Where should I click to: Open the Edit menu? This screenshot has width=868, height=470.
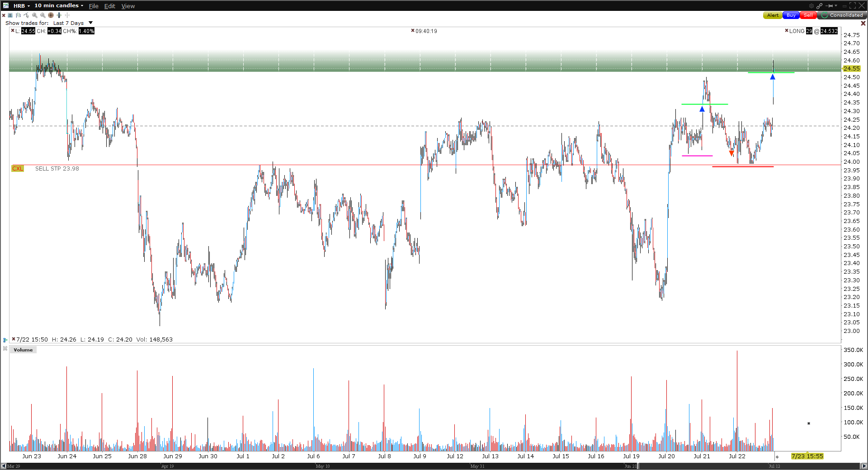(x=110, y=6)
